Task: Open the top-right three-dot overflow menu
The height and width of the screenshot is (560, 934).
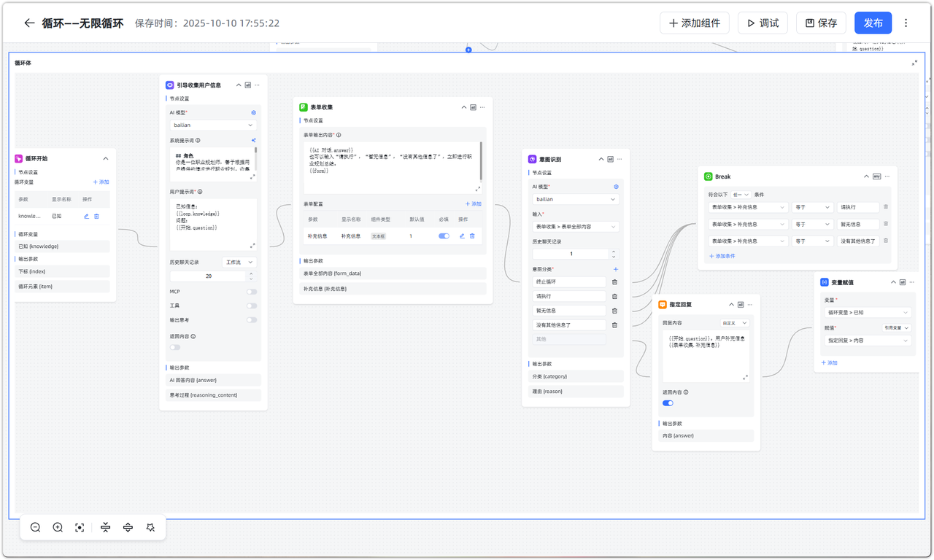Action: click(x=906, y=23)
